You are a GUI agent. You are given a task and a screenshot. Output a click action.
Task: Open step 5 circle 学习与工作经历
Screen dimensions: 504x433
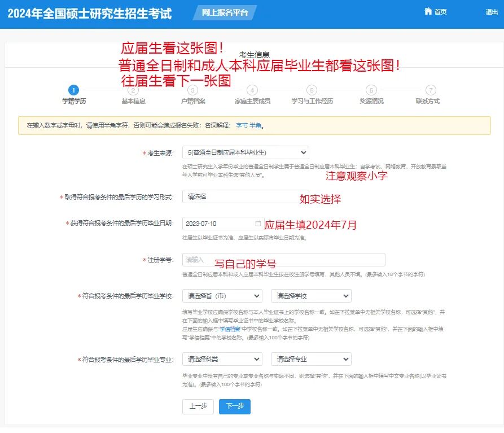tap(312, 90)
